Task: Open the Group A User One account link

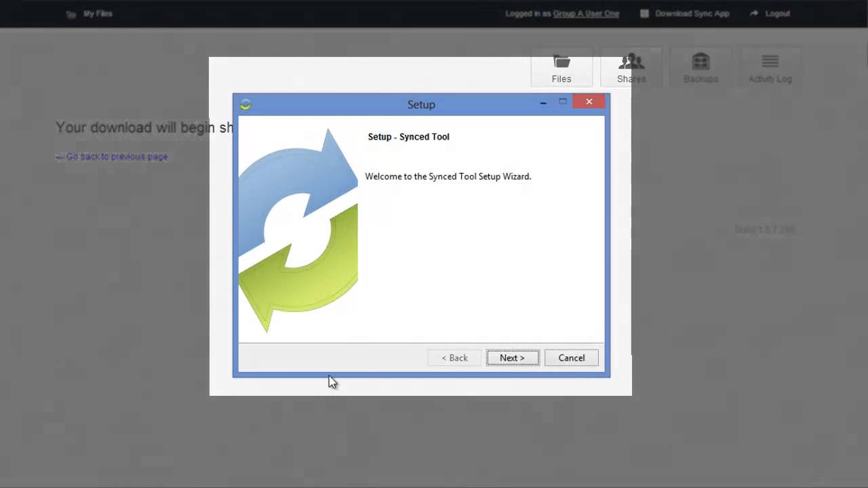Action: pyautogui.click(x=586, y=14)
